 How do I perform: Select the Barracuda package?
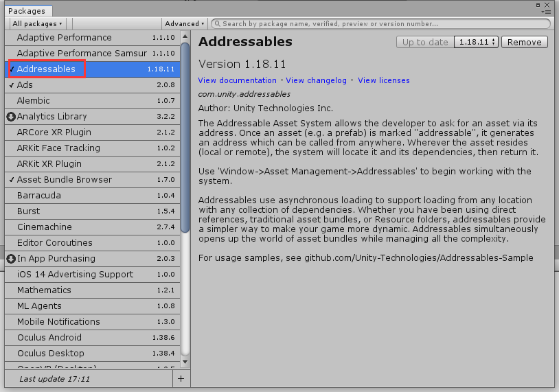point(93,196)
